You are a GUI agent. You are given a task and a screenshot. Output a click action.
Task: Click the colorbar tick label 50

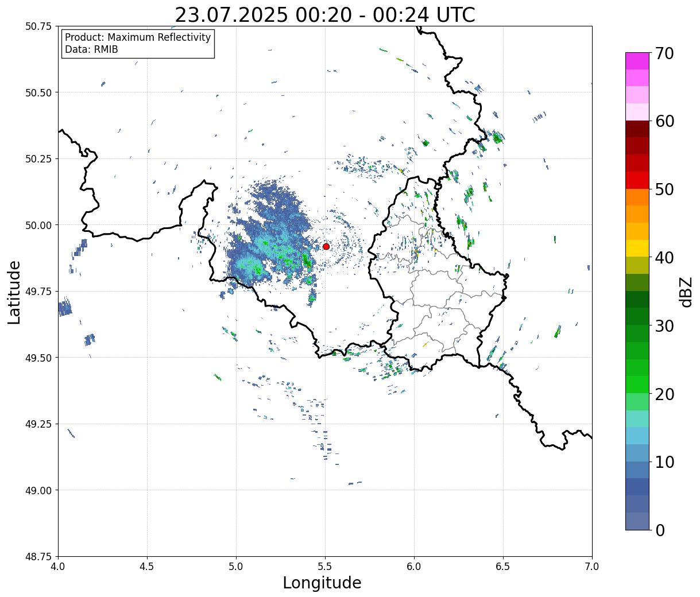click(x=664, y=189)
